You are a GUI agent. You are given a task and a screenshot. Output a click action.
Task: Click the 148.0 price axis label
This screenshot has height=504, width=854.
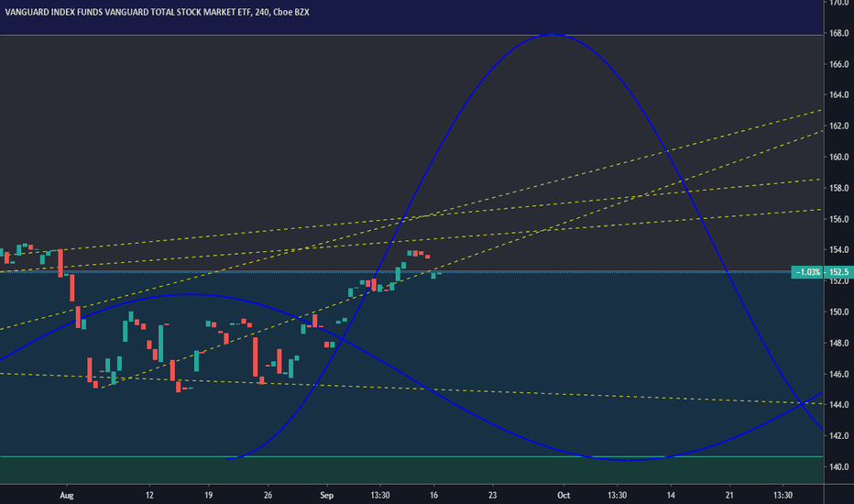(x=838, y=344)
